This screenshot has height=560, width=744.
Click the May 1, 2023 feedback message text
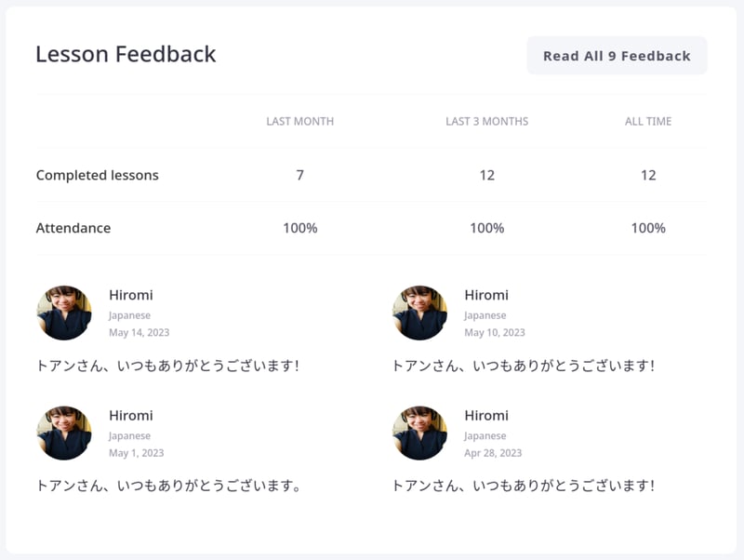tap(168, 486)
